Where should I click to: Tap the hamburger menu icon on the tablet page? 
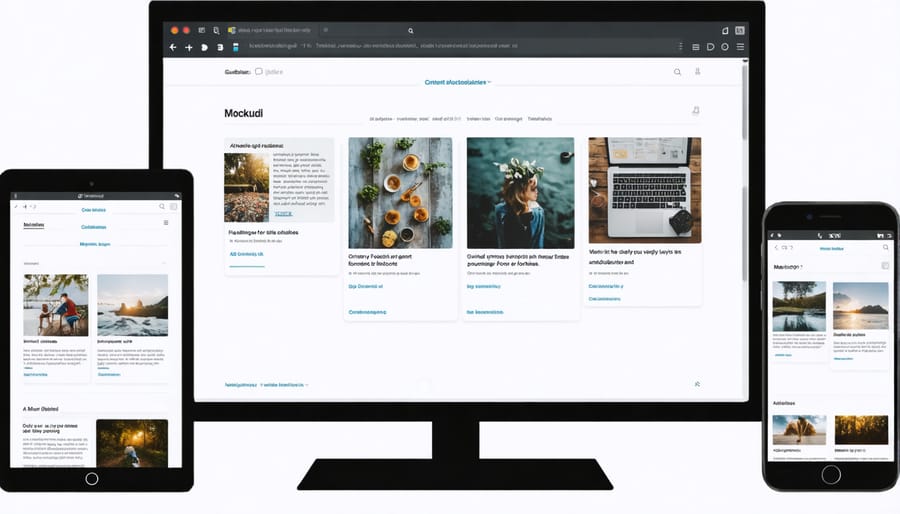tap(166, 223)
